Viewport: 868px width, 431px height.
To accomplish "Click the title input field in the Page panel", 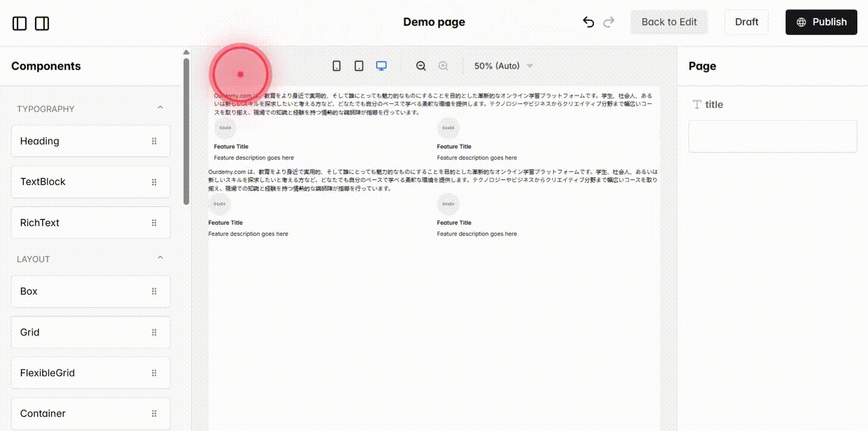I will (773, 136).
